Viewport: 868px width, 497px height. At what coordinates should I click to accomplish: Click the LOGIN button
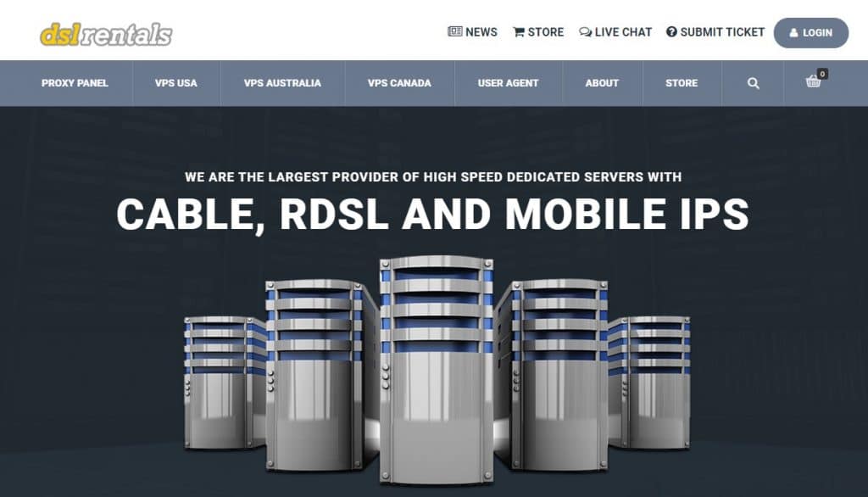[811, 33]
